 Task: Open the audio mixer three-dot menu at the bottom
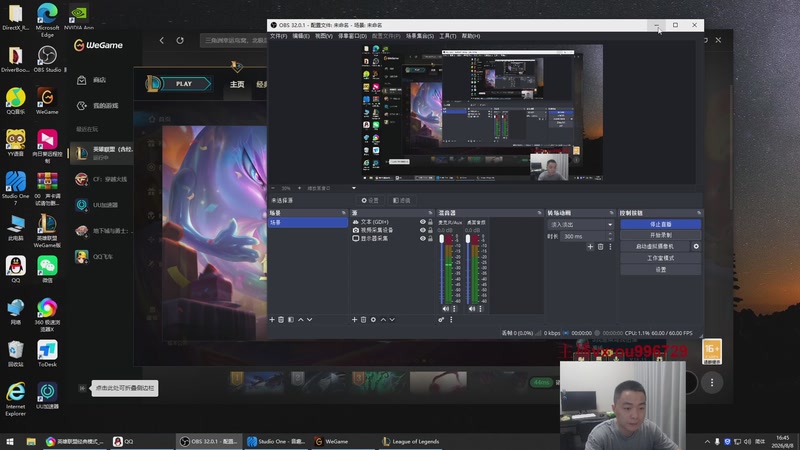click(451, 319)
